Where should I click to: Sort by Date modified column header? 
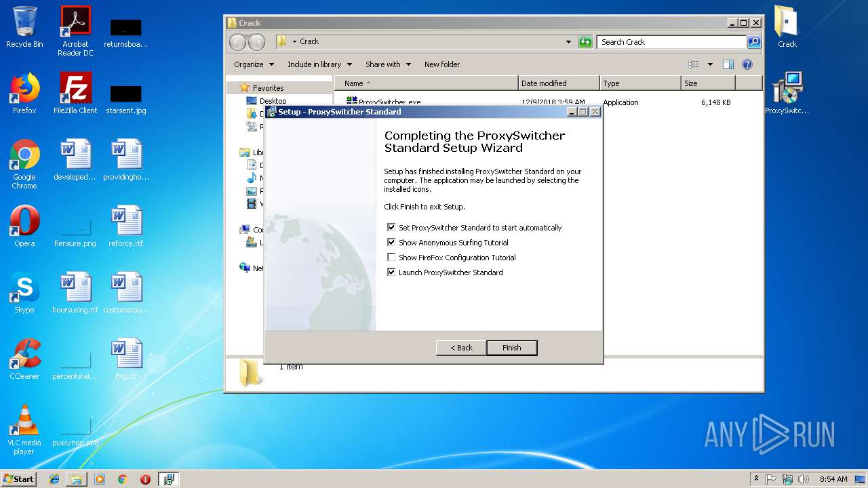pyautogui.click(x=559, y=83)
